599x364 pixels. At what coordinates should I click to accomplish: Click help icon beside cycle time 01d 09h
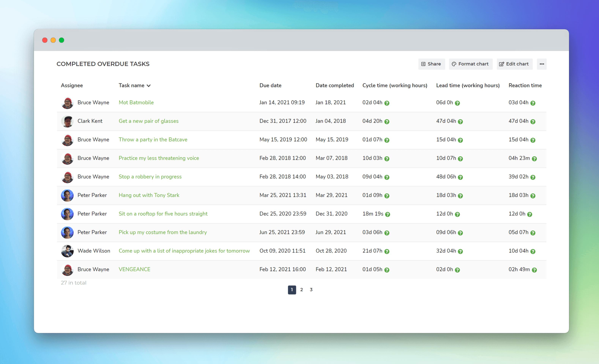[x=387, y=196]
